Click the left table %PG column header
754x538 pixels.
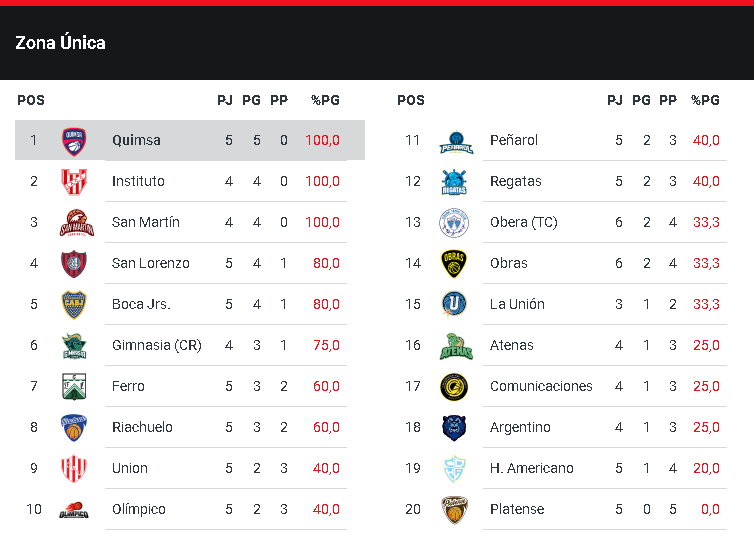325,100
